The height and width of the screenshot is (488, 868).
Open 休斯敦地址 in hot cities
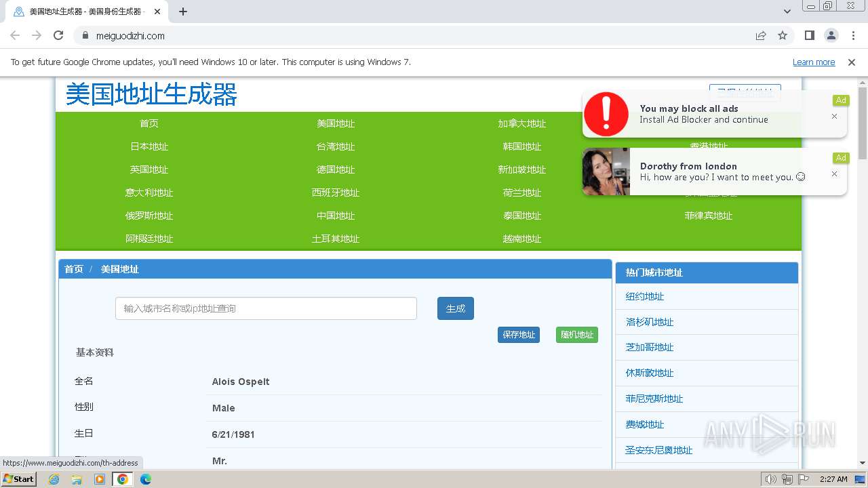(650, 373)
